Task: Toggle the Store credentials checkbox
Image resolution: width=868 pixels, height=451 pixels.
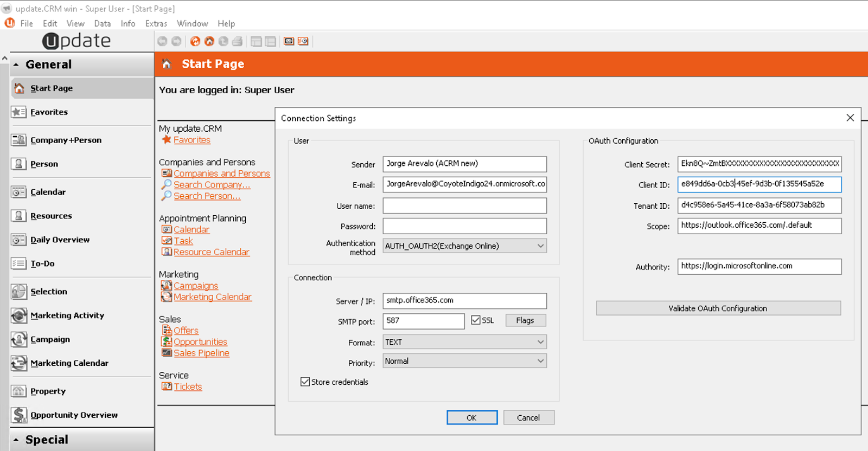Action: (x=305, y=382)
